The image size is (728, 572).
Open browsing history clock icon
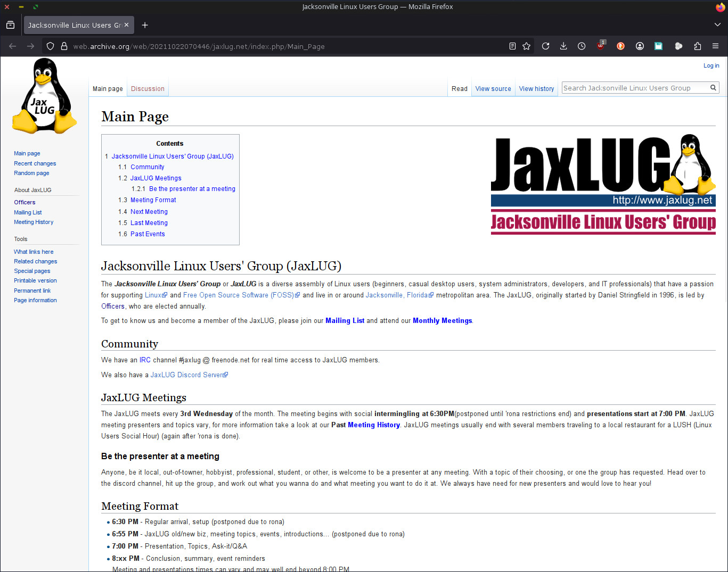tap(582, 46)
